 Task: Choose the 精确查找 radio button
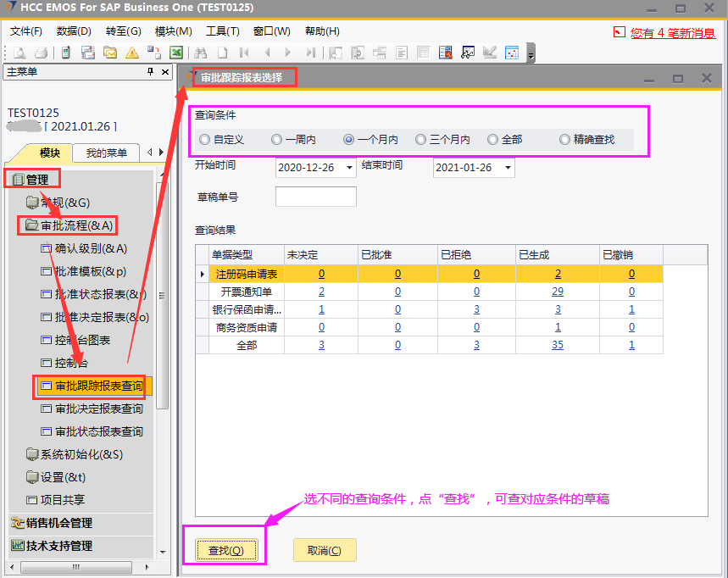tap(564, 139)
